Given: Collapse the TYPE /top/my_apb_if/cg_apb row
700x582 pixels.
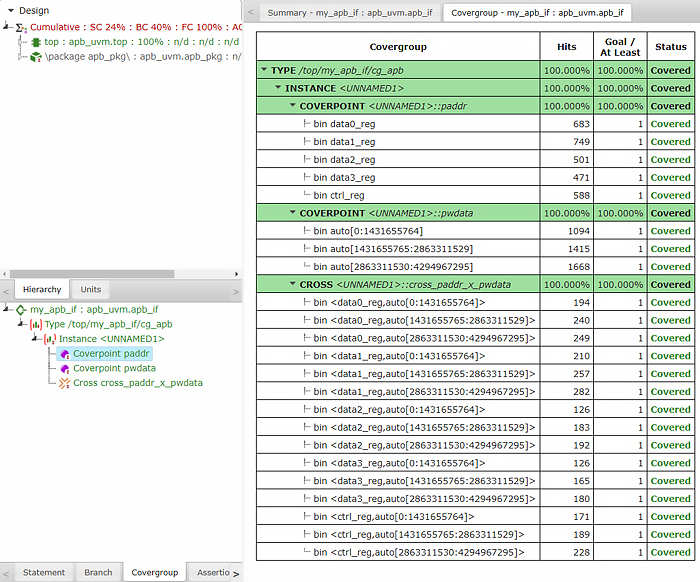Looking at the screenshot, I should click(x=264, y=70).
